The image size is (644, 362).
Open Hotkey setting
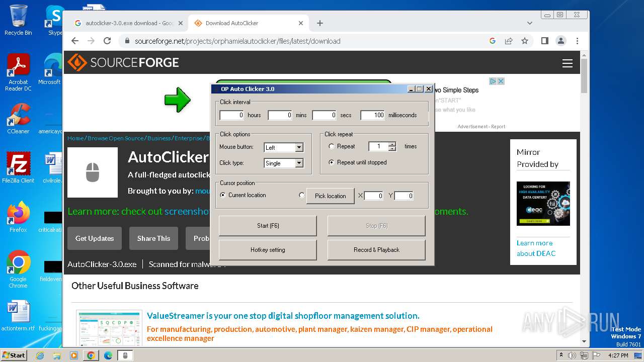click(268, 250)
